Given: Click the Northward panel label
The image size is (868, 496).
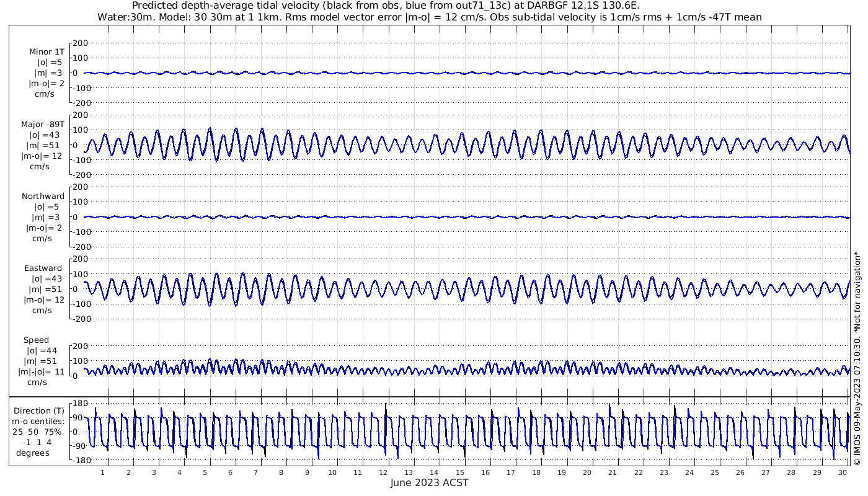Looking at the screenshot, I should tap(43, 197).
